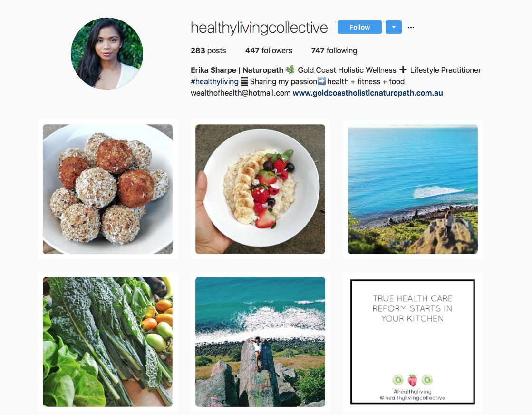Open the oatmeal berry bowl post
The height and width of the screenshot is (415, 532).
pos(260,189)
